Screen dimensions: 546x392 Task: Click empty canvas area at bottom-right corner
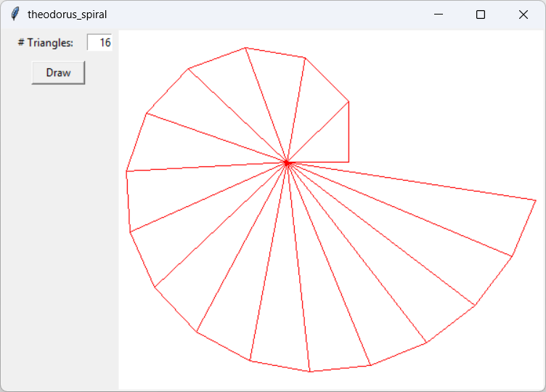tap(508, 363)
